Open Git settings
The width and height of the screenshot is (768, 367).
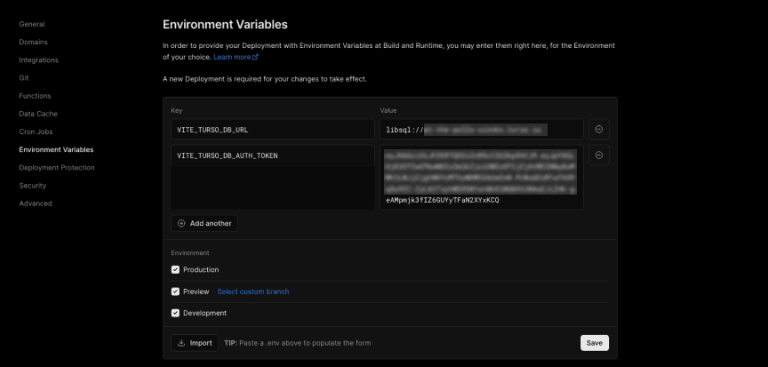pos(24,78)
